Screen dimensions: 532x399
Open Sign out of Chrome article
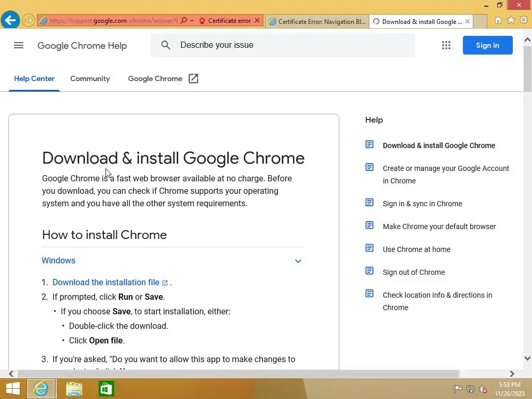coord(414,272)
